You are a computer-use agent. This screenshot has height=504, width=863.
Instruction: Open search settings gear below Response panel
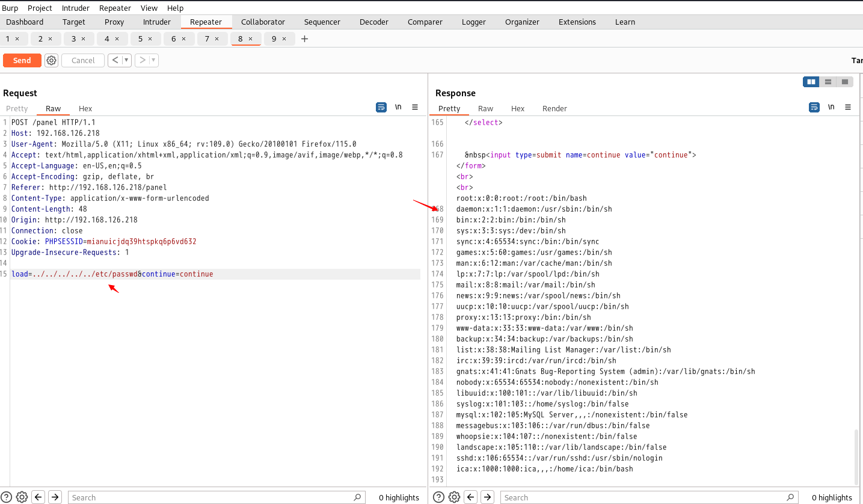pyautogui.click(x=454, y=497)
